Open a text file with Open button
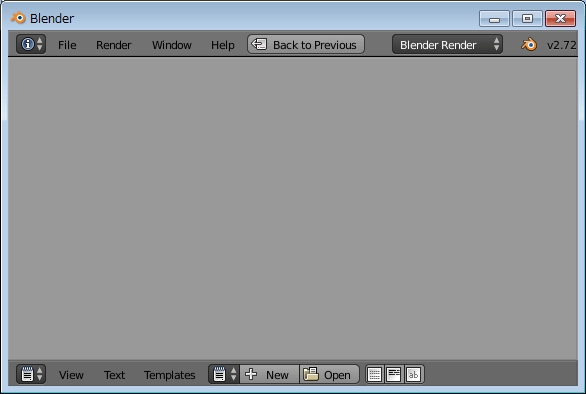Image resolution: width=586 pixels, height=394 pixels. click(329, 374)
